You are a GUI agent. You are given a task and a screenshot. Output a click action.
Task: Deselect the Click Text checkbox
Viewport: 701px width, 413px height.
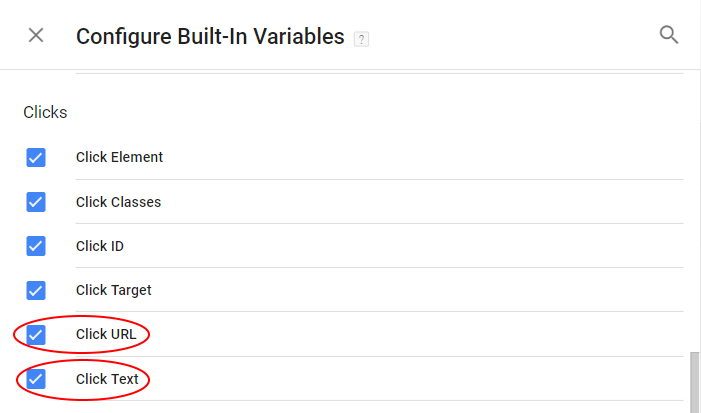36,379
